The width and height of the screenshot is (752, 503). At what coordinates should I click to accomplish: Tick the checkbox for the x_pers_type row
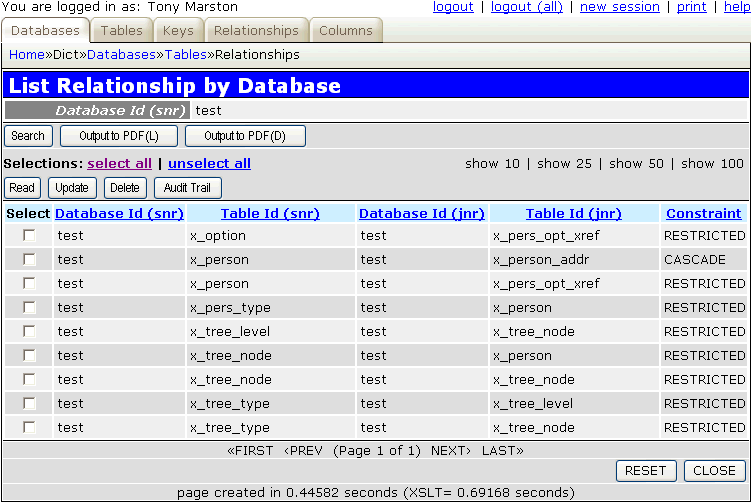(x=29, y=308)
